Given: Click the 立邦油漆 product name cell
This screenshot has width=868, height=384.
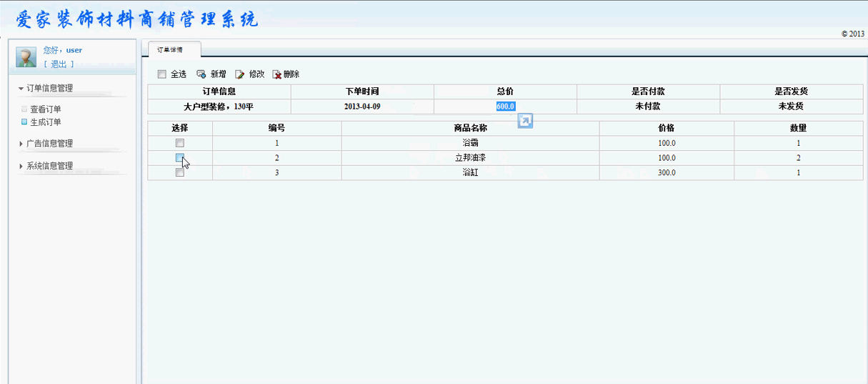Looking at the screenshot, I should point(470,158).
